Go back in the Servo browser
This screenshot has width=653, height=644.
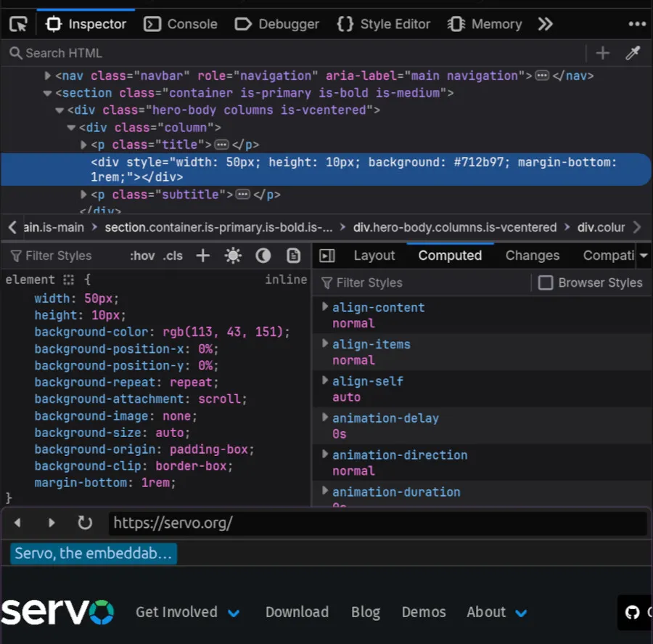[x=17, y=523]
